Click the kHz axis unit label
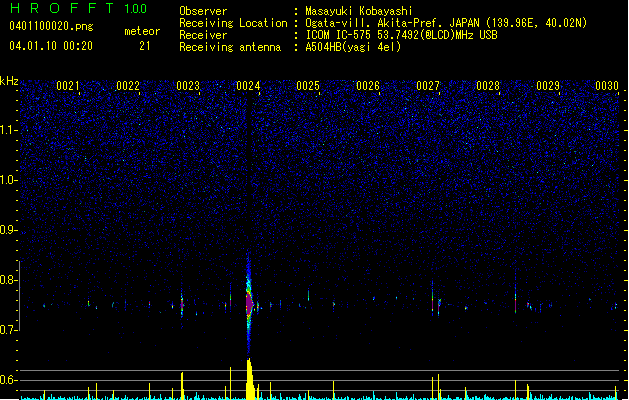 click(9, 81)
